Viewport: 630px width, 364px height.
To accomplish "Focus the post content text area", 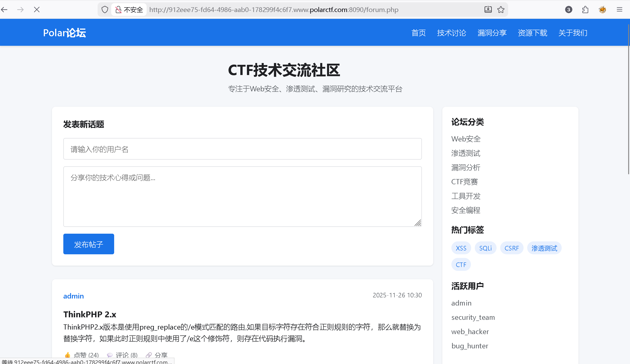I will tap(242, 197).
